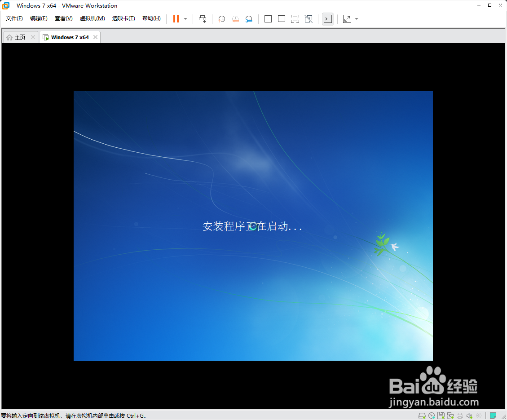Click the stretch guest display icon
Screen dimensions: 507x420
[x=347, y=19]
